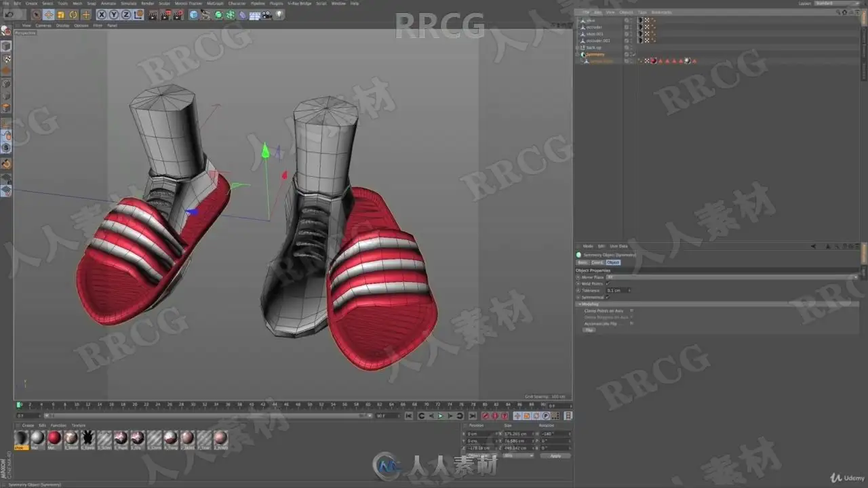Open the Display viewport menu

62,25
